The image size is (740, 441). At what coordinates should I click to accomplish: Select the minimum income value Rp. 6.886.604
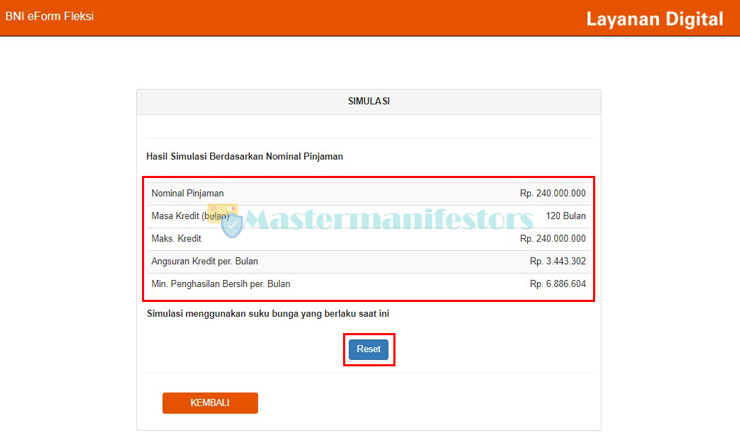[558, 284]
